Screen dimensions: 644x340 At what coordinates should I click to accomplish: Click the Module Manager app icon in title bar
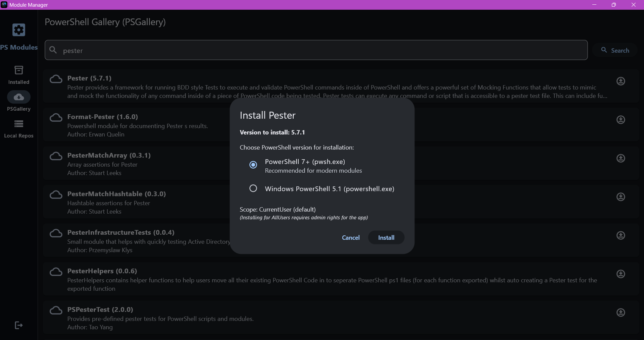pyautogui.click(x=4, y=5)
